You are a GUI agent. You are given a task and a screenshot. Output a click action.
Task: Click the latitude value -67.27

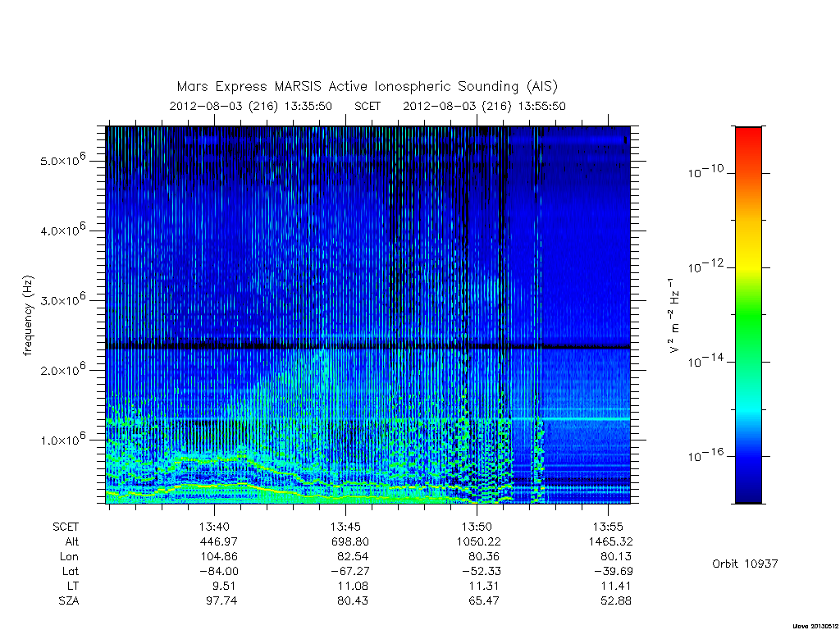pyautogui.click(x=350, y=571)
